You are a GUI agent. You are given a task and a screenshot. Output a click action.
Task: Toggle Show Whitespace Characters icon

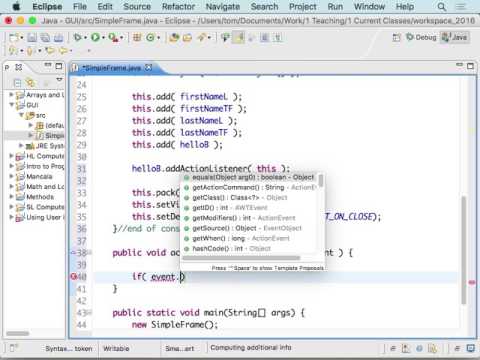[277, 37]
